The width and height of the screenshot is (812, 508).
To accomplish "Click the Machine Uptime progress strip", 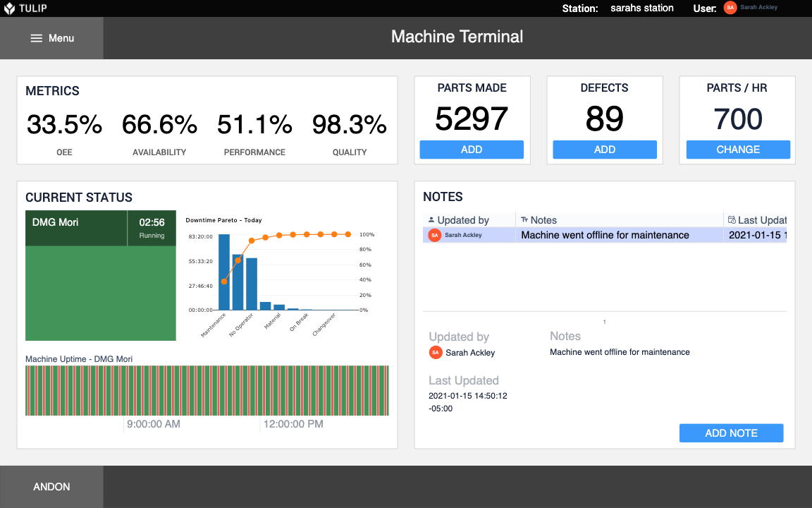I will (x=207, y=389).
